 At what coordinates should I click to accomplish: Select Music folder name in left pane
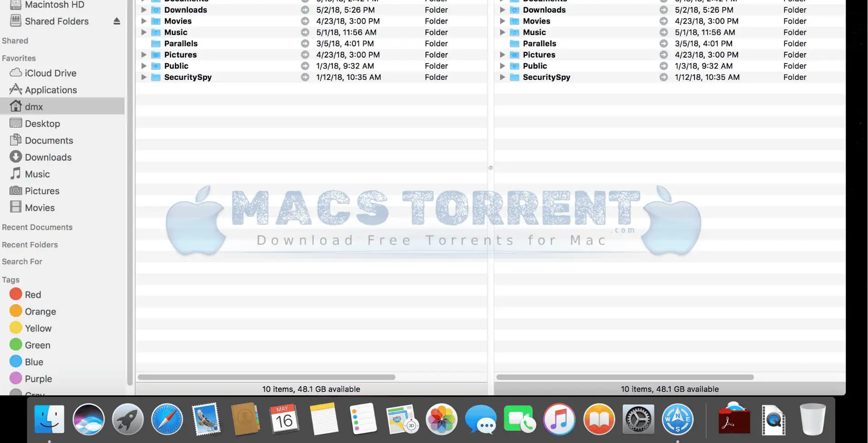click(x=176, y=32)
